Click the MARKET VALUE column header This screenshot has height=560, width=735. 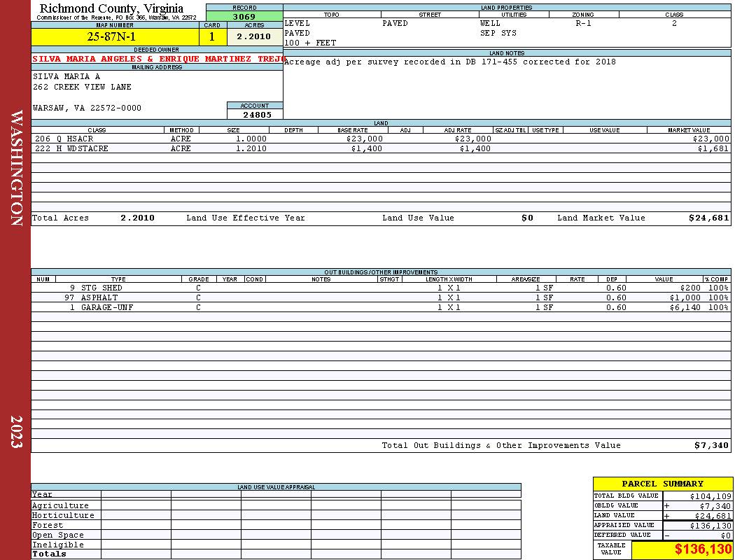coord(689,130)
